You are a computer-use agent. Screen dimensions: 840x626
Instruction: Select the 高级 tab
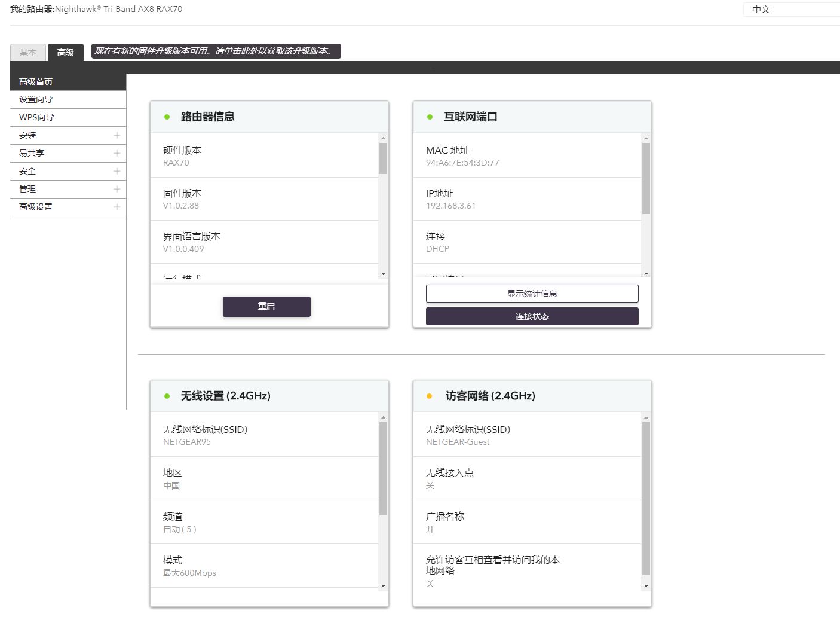point(66,53)
